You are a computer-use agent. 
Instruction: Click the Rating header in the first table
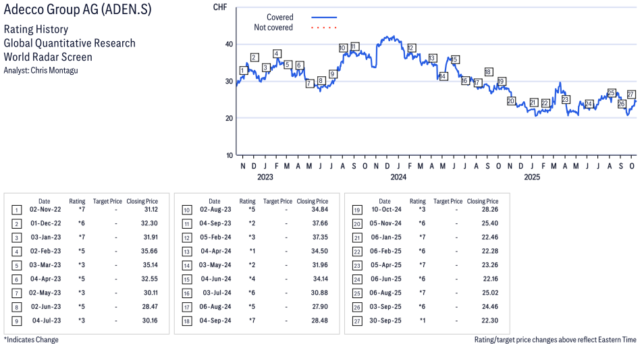(77, 201)
